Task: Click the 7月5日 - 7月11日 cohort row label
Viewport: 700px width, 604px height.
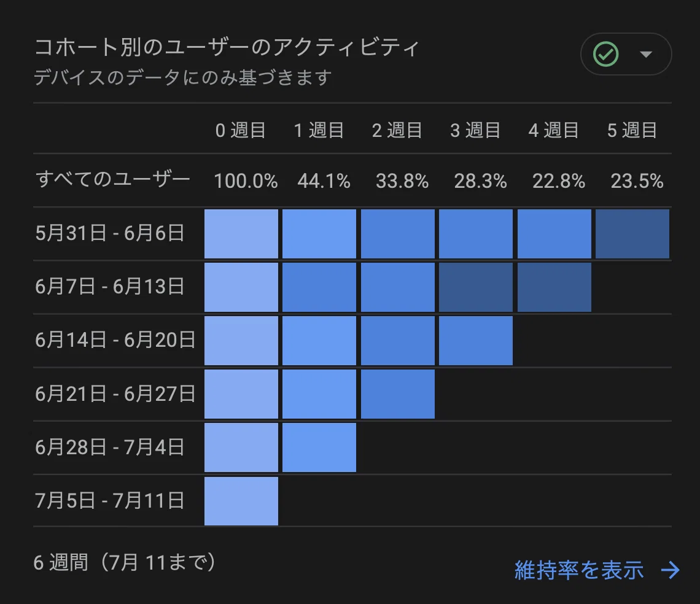Action: [110, 500]
